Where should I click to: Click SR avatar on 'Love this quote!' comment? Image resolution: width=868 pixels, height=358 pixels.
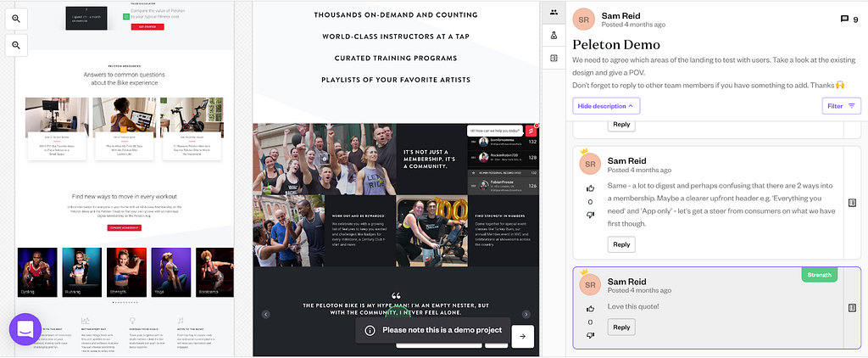point(590,285)
